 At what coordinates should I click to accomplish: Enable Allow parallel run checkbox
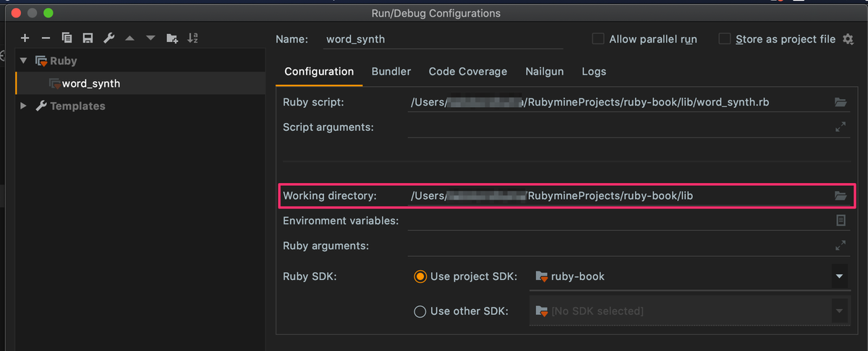coord(598,39)
